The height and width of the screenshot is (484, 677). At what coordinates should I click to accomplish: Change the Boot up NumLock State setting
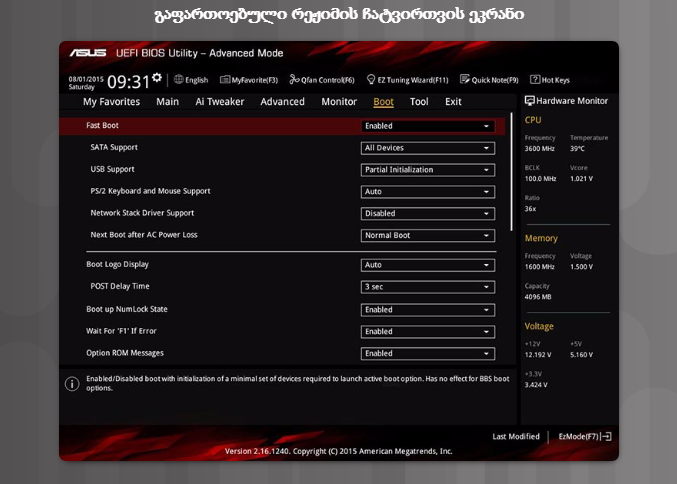427,310
